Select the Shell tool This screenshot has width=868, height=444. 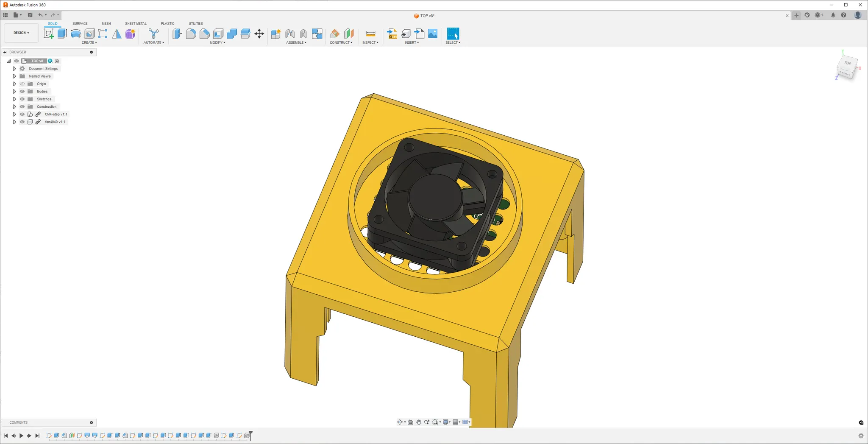click(218, 34)
